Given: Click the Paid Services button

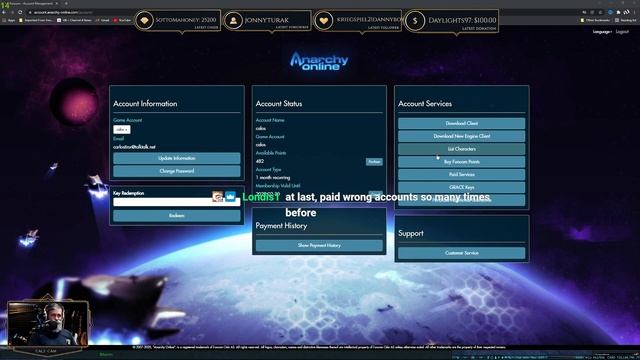Looking at the screenshot, I should 462,174.
